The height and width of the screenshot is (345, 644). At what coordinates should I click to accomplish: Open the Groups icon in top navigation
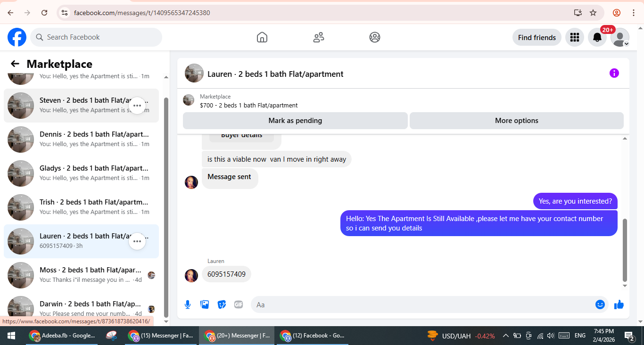tap(375, 37)
